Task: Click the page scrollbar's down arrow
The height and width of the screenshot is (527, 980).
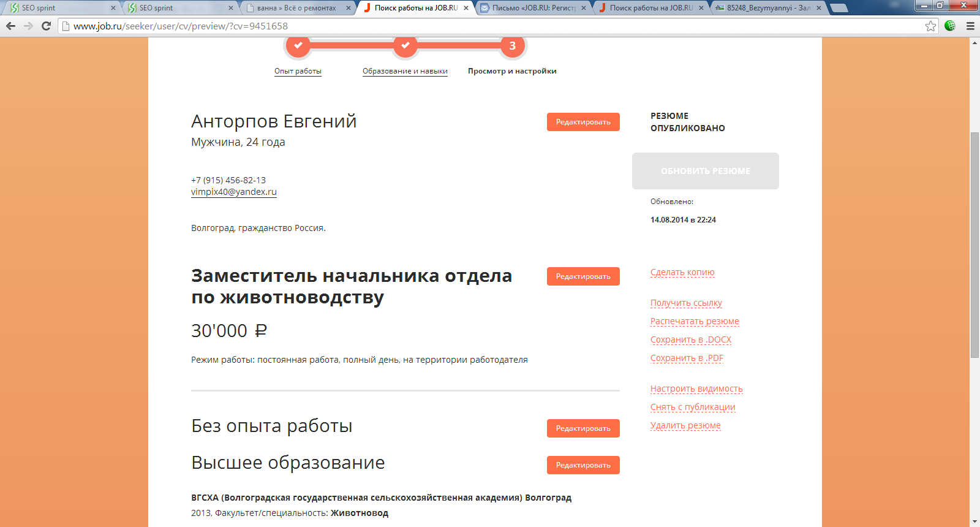Action: 974,522
